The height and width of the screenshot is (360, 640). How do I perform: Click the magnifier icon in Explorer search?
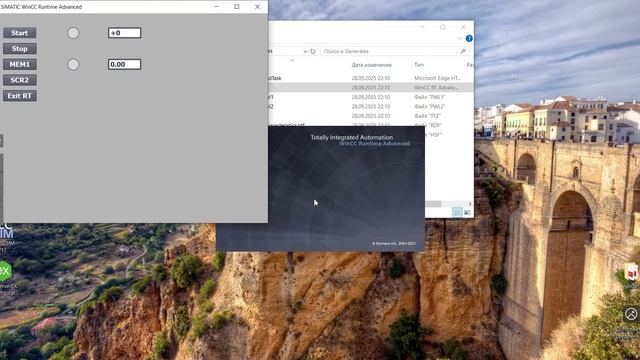point(463,51)
